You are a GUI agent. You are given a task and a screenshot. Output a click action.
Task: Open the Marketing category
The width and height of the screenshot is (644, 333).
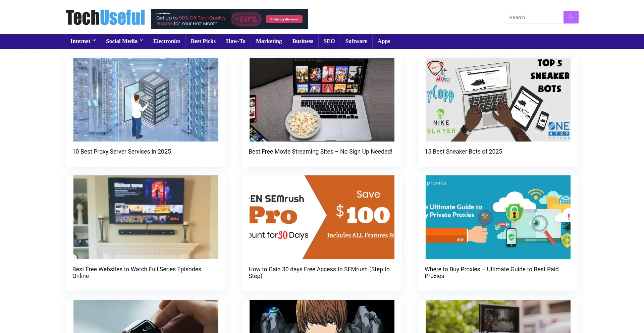[x=269, y=41]
